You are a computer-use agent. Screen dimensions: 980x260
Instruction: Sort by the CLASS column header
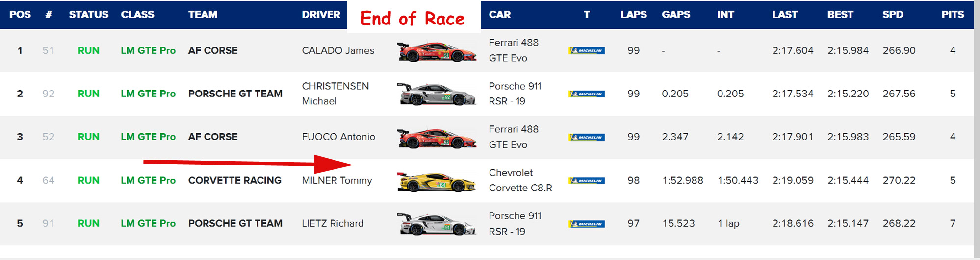click(137, 15)
